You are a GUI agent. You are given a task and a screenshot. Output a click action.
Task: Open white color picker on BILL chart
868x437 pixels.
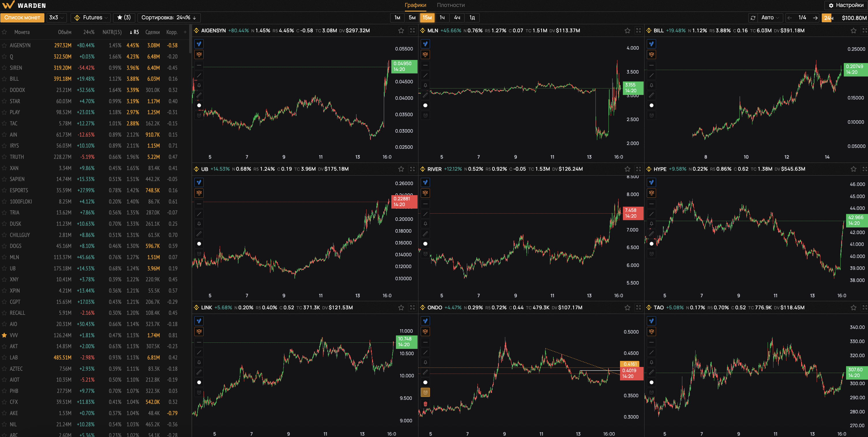(651, 106)
